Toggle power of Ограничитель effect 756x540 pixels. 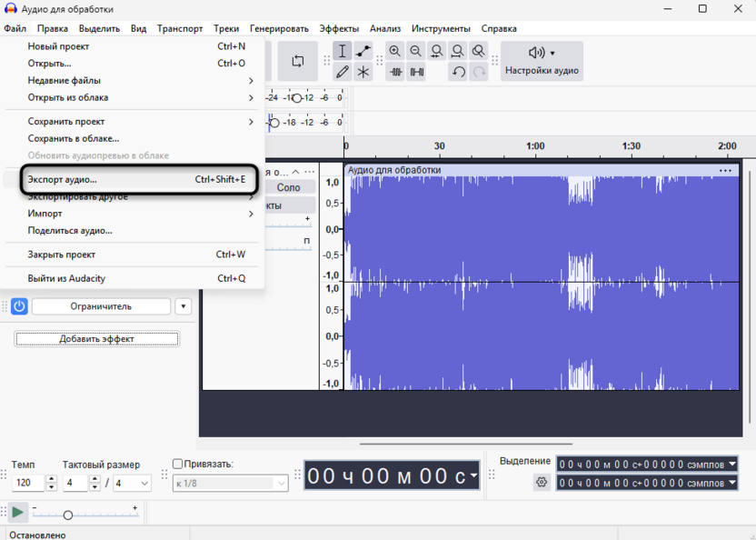tap(19, 306)
